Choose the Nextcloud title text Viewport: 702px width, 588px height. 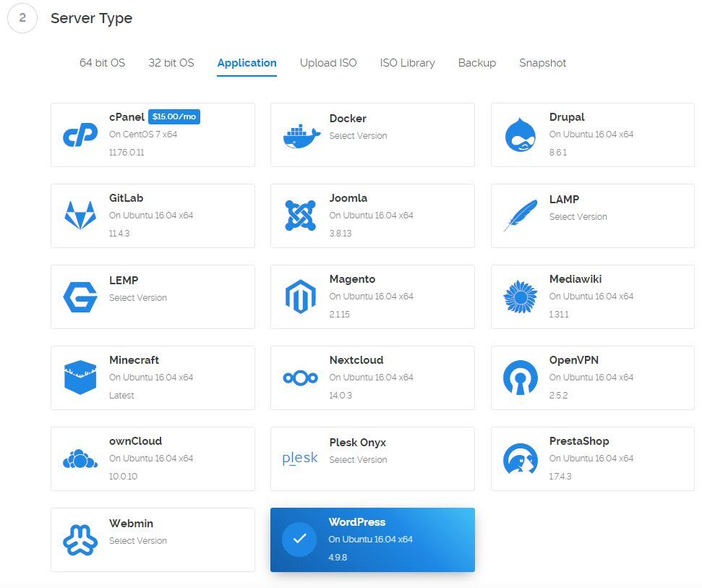pos(356,360)
